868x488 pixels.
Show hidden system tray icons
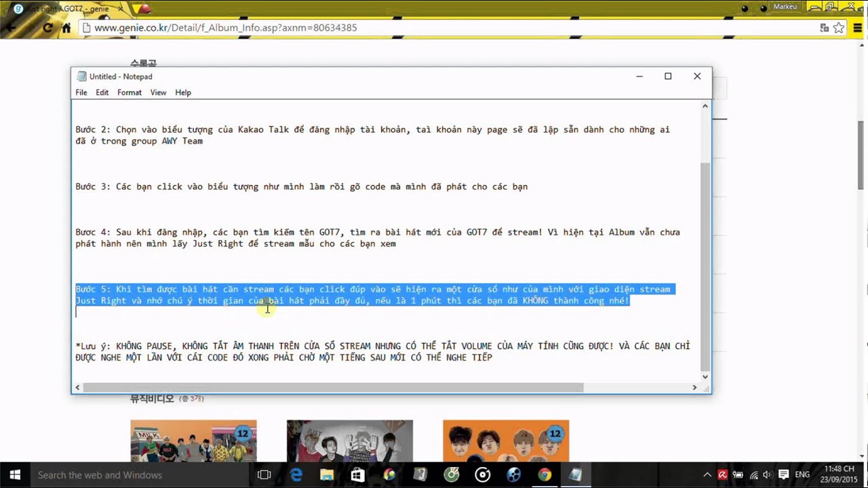point(707,475)
